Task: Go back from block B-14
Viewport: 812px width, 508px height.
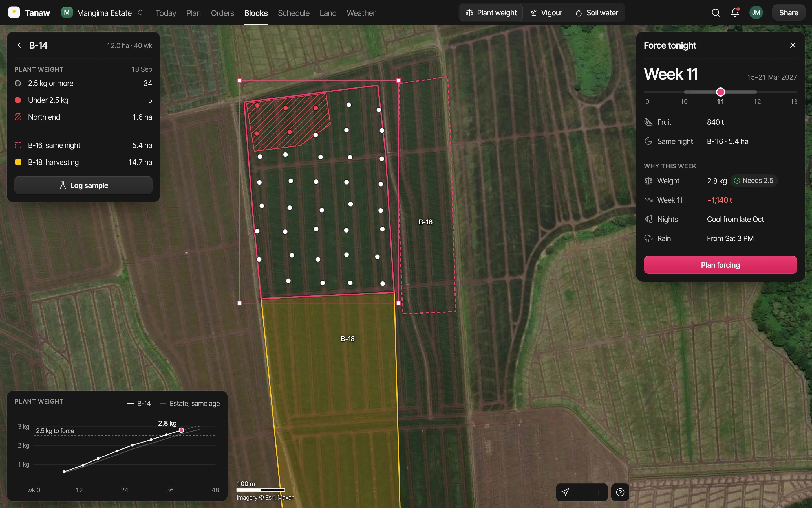Action: pos(19,45)
